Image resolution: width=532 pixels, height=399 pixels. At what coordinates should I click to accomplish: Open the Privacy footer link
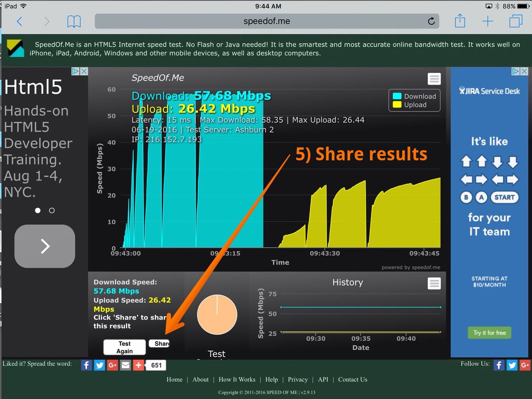point(298,380)
